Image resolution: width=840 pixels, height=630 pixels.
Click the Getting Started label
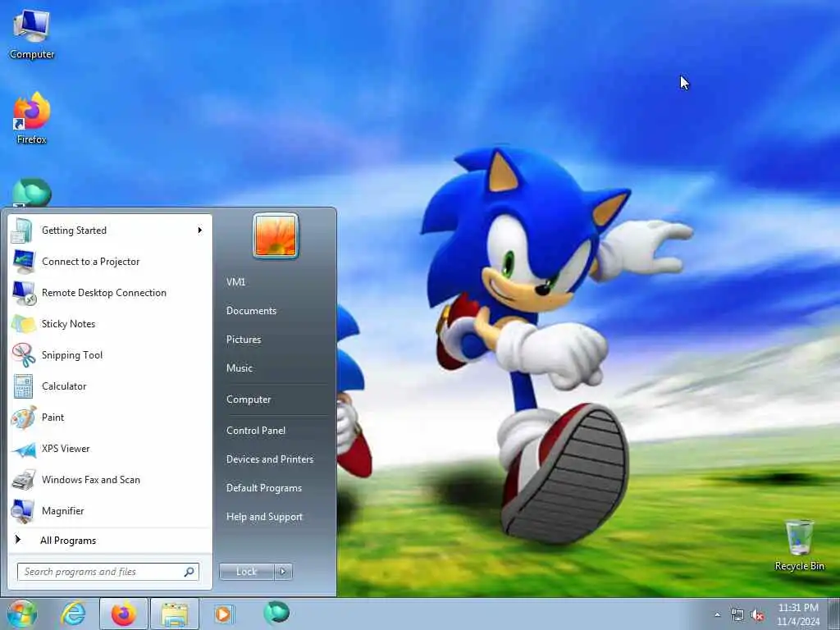74,231
